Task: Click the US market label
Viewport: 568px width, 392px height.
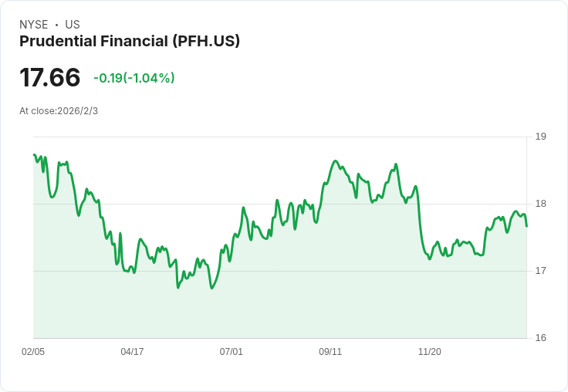Action: click(x=73, y=25)
